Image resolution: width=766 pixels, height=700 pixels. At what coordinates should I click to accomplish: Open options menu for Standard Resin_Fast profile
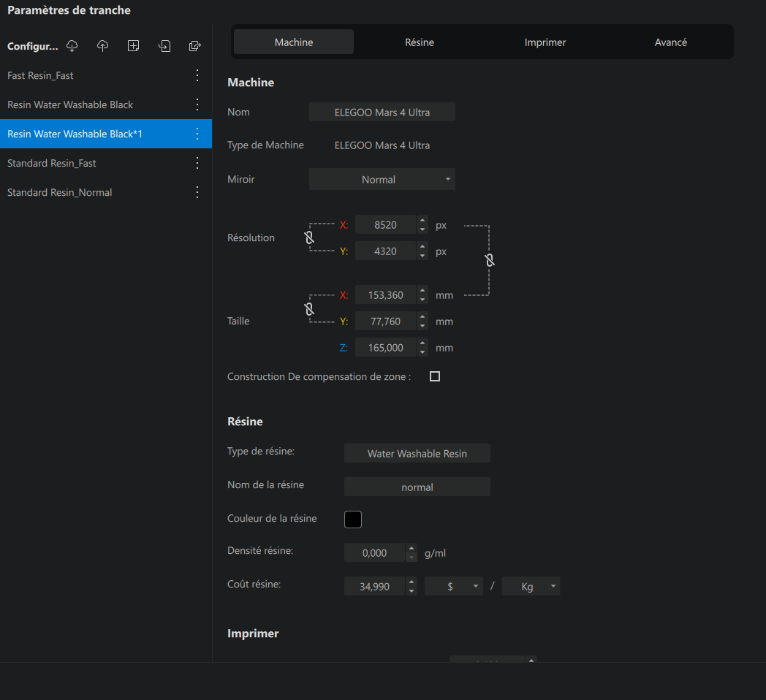[197, 163]
